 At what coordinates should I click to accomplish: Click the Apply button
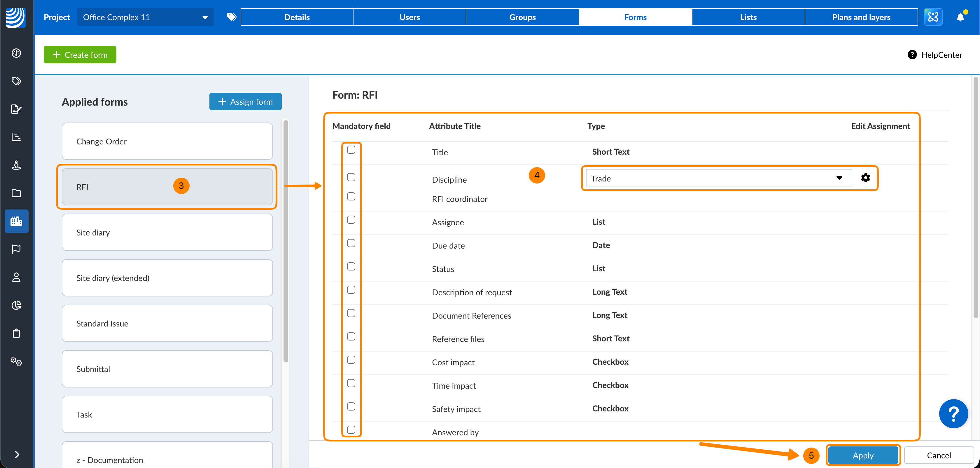pyautogui.click(x=863, y=455)
